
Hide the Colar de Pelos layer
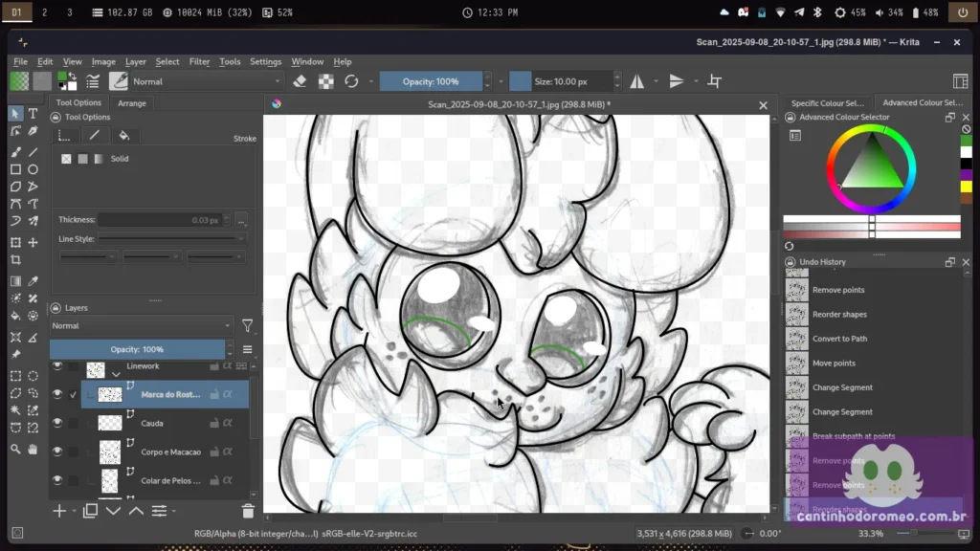coord(57,480)
